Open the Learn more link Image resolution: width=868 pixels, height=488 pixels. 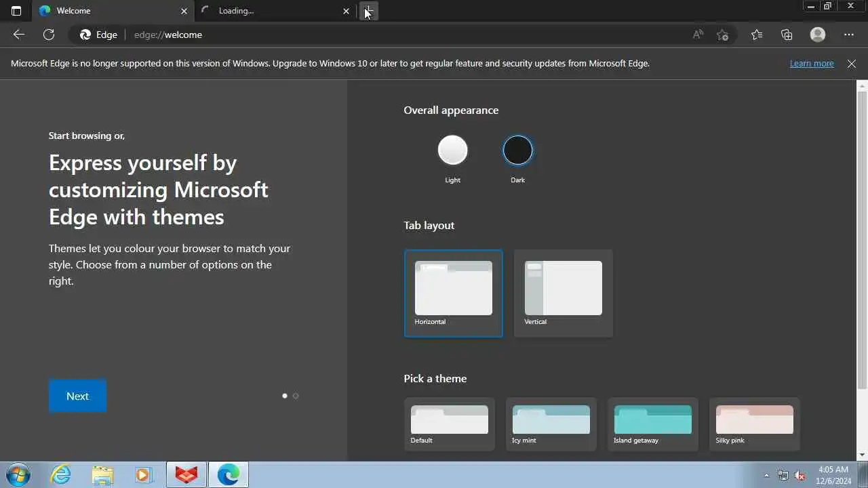coord(812,63)
